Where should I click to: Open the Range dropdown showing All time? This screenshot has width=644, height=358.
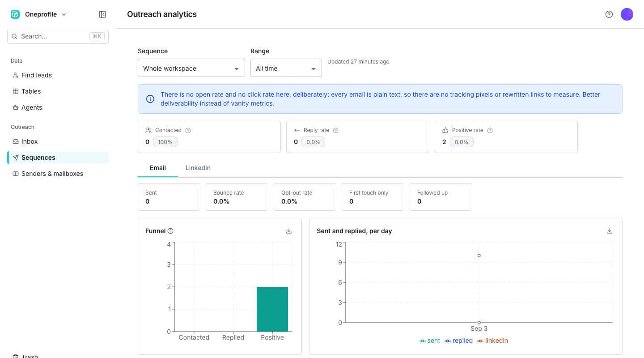286,68
